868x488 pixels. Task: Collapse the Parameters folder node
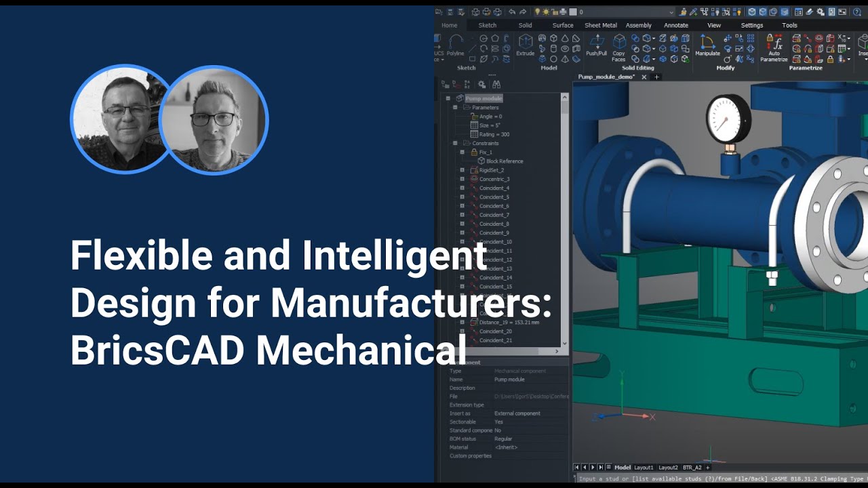[x=455, y=107]
